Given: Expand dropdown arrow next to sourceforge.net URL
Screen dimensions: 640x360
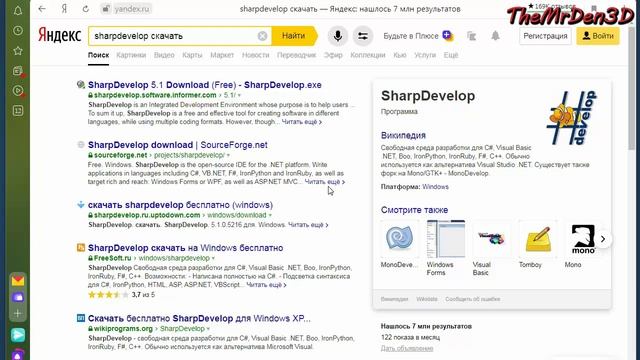Looking at the screenshot, I should click(228, 156).
